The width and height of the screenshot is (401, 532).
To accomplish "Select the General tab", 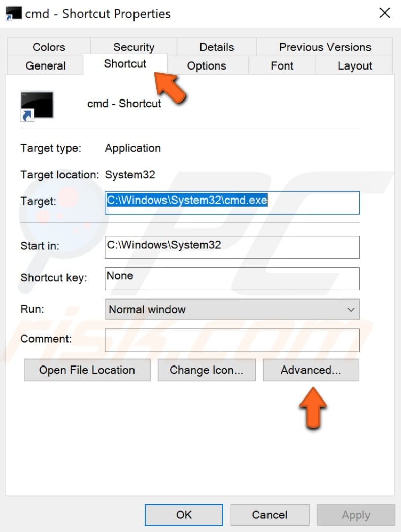I will (46, 65).
